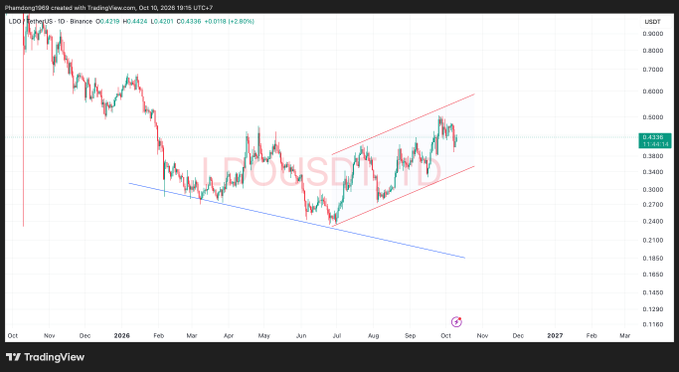Click the Jun label on the time axis
Viewport: 679px width, 372px height.
[301, 336]
